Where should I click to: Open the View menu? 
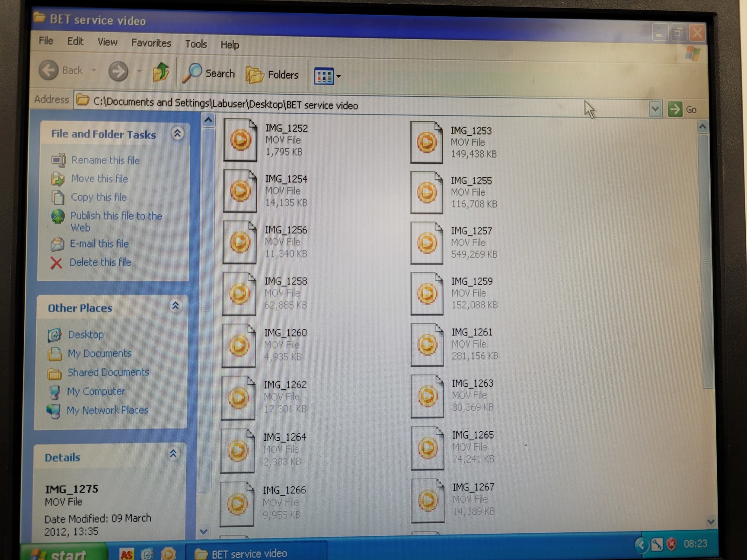107,42
